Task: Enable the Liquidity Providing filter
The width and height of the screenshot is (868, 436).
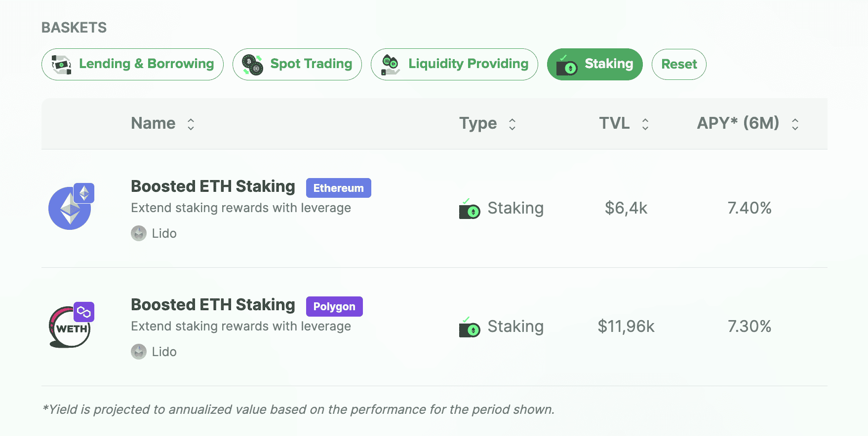Action: (454, 64)
